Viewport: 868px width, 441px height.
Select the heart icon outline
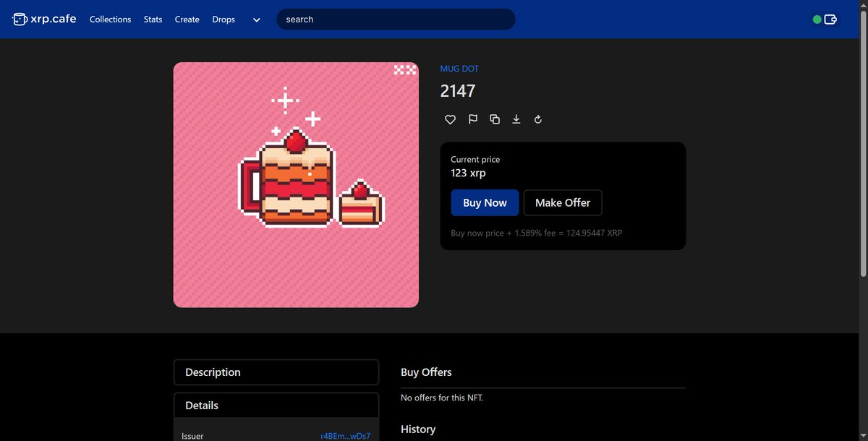click(450, 119)
